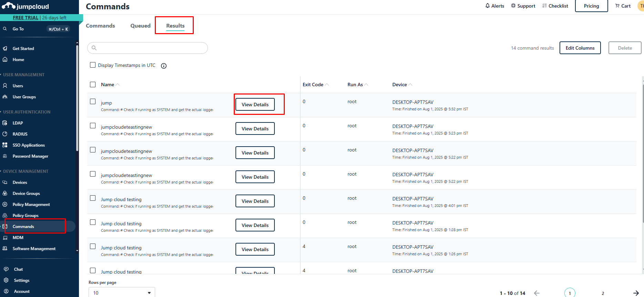Sort results by Device column
Image resolution: width=644 pixels, height=297 pixels.
coord(402,85)
